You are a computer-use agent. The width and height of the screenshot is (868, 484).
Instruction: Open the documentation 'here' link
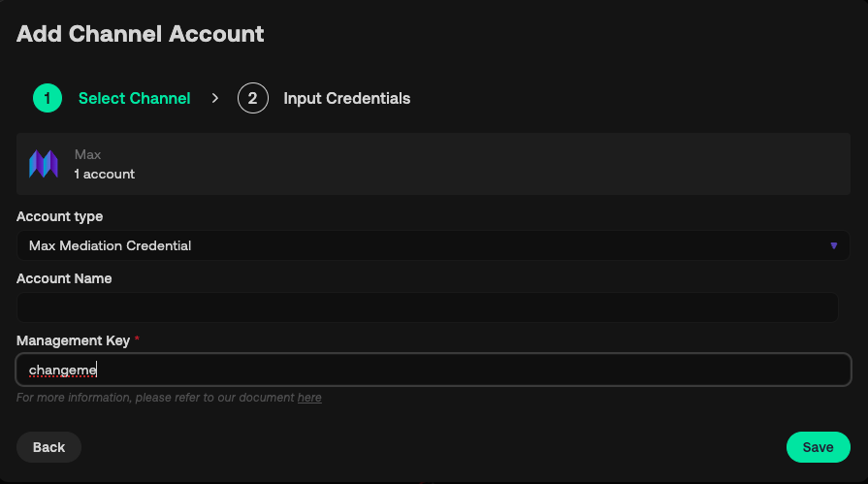309,398
